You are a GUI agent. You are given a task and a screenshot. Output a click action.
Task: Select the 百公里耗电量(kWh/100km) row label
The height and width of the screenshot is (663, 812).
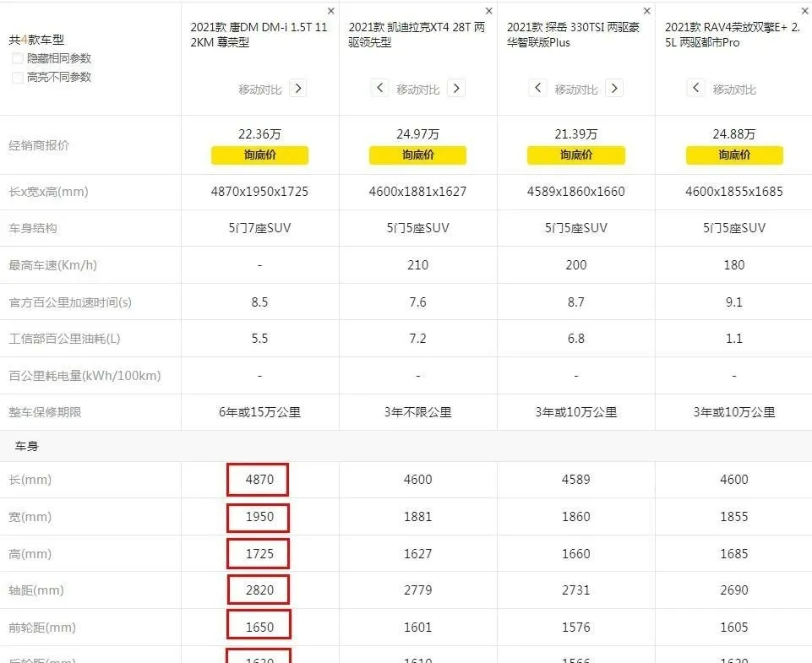84,376
